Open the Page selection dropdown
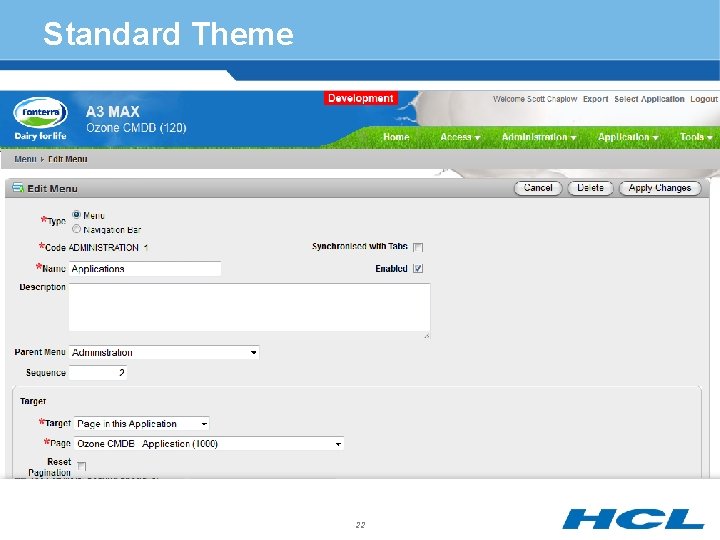Image resolution: width=720 pixels, height=540 pixels. point(208,444)
